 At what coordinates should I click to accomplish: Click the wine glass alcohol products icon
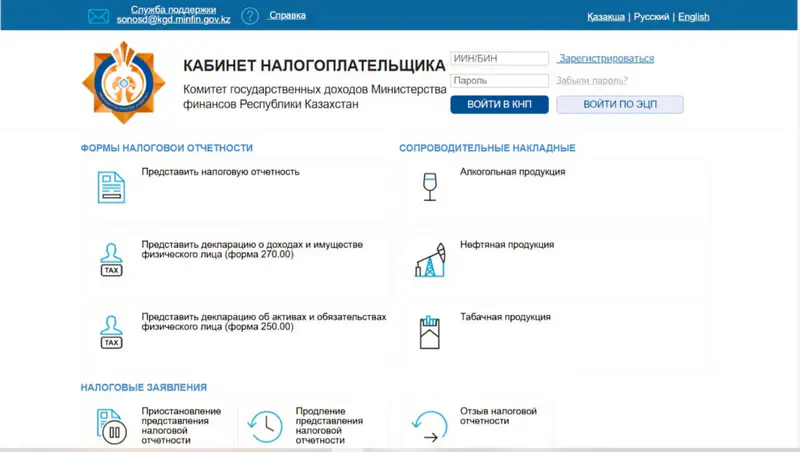(x=429, y=187)
